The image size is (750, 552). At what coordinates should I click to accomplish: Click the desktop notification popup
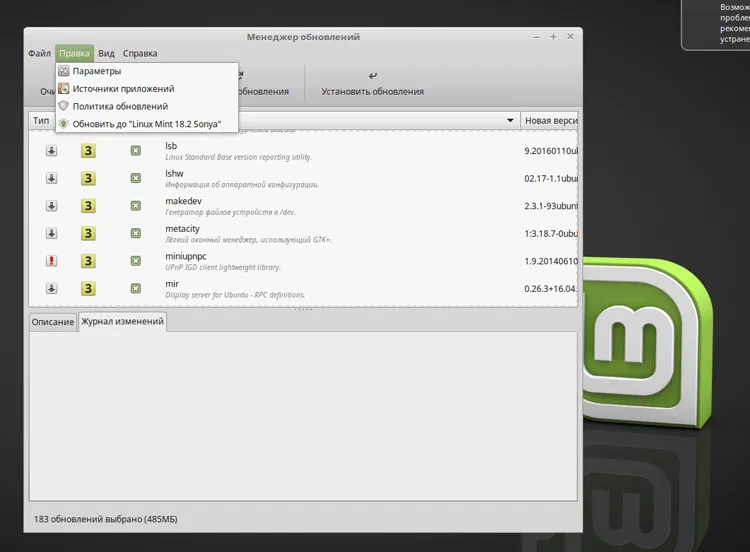(x=716, y=24)
